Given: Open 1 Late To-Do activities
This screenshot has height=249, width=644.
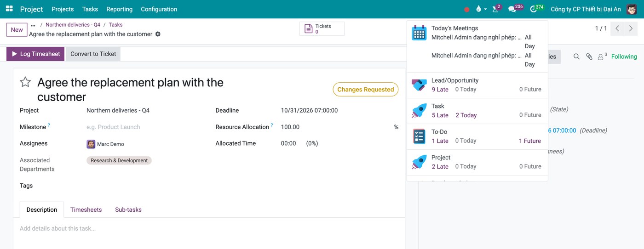Looking at the screenshot, I should [440, 141].
